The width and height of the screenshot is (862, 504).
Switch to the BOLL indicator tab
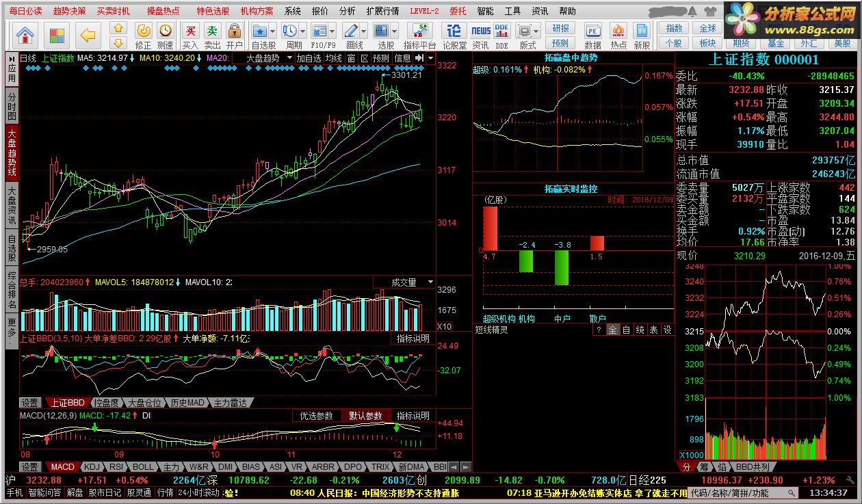point(142,467)
